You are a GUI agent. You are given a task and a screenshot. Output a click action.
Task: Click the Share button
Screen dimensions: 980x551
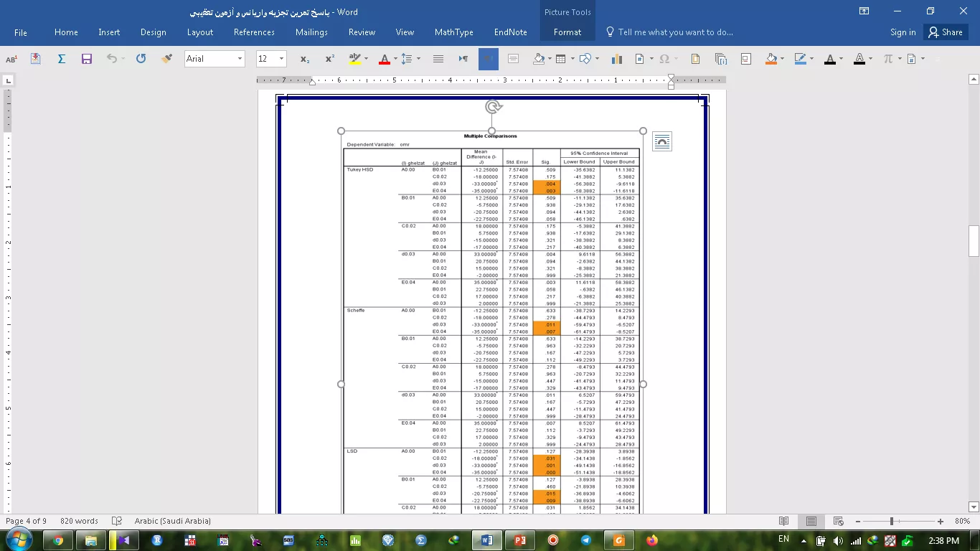[x=944, y=32]
